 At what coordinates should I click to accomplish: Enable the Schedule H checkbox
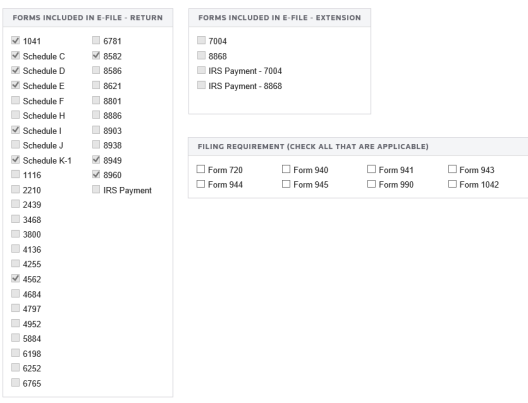(x=15, y=115)
